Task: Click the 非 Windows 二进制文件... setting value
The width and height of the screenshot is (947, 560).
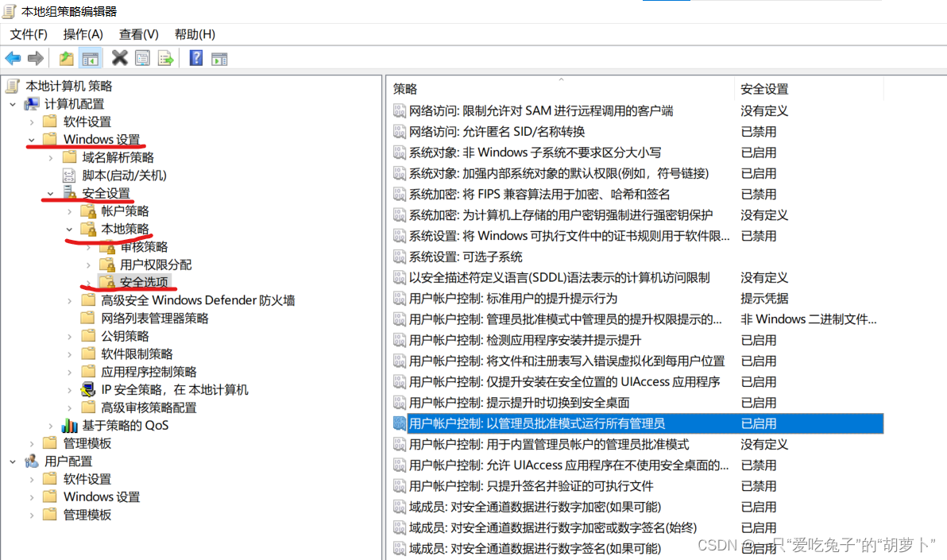Action: tap(808, 319)
